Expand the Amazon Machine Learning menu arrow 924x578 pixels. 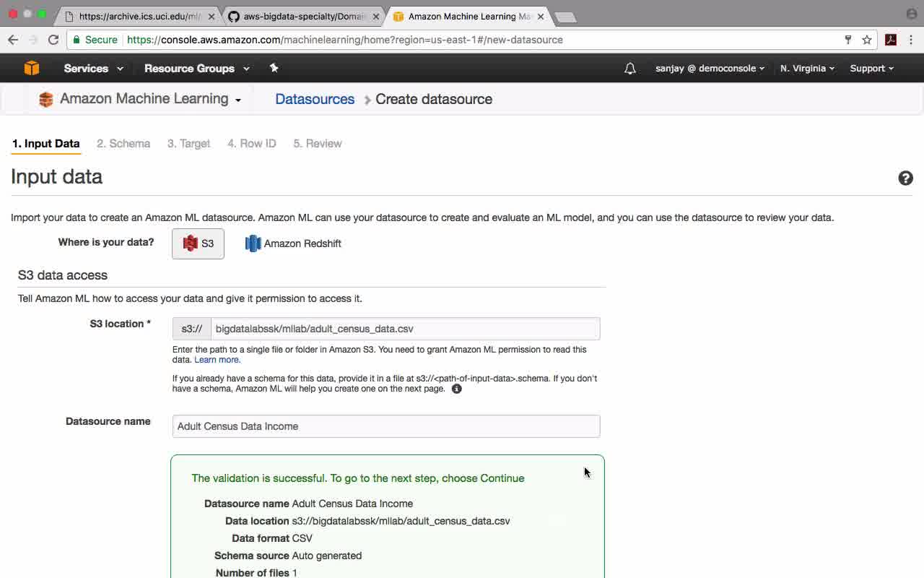(238, 100)
